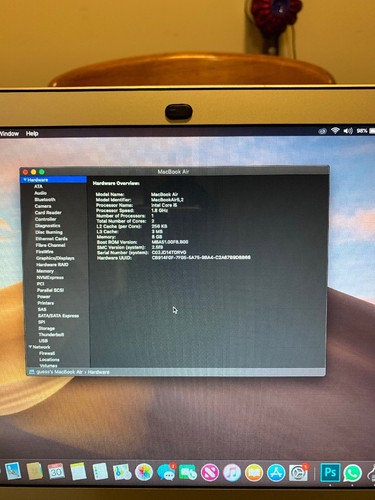Click the battery 98% indicator
375x500 pixels.
click(x=365, y=131)
